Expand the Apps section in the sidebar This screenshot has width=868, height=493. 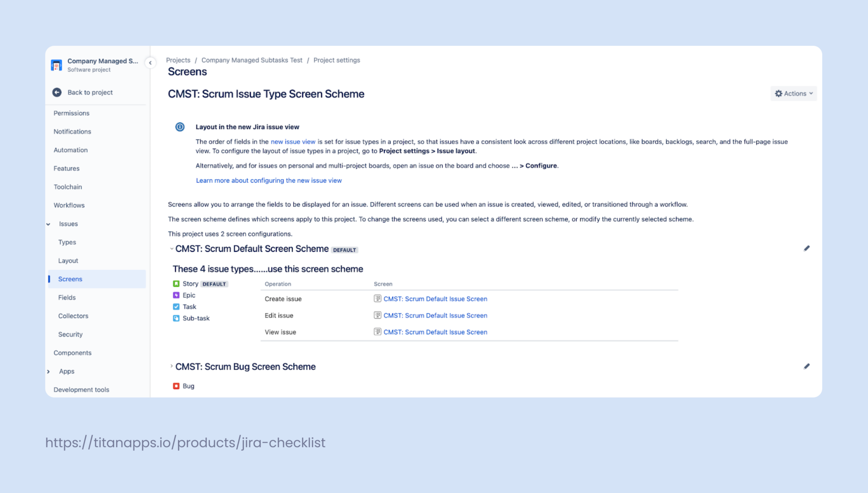48,371
